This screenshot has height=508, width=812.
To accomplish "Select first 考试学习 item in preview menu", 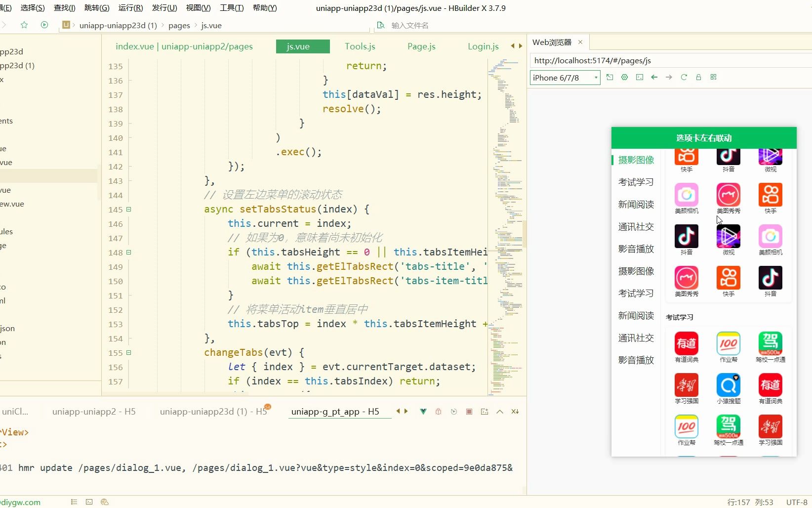I will pos(636,182).
